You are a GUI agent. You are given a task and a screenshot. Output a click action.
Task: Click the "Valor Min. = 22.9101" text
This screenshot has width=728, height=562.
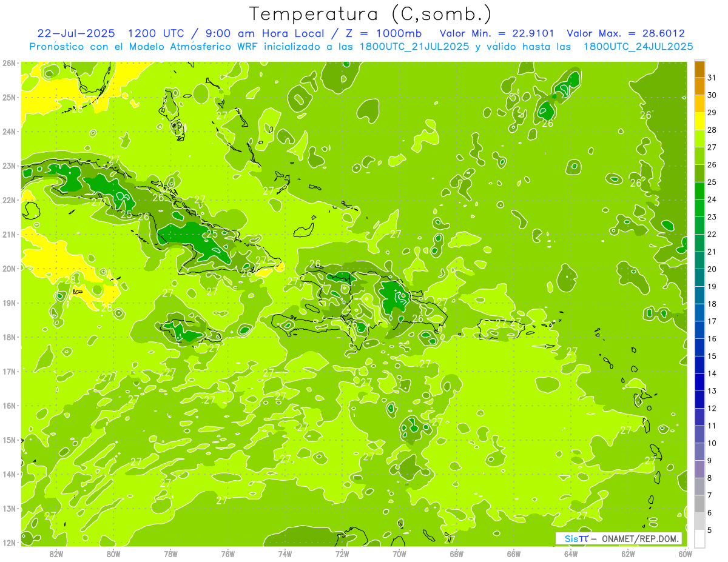click(x=497, y=33)
